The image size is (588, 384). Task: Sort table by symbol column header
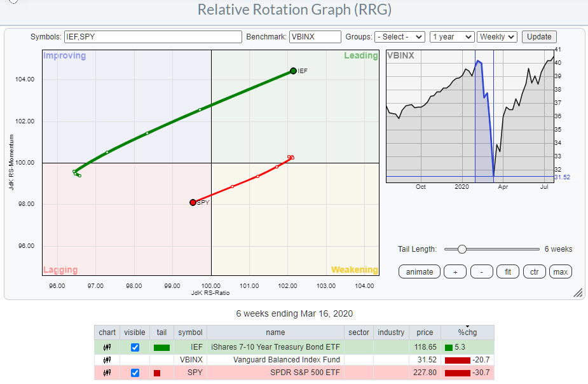pyautogui.click(x=190, y=333)
